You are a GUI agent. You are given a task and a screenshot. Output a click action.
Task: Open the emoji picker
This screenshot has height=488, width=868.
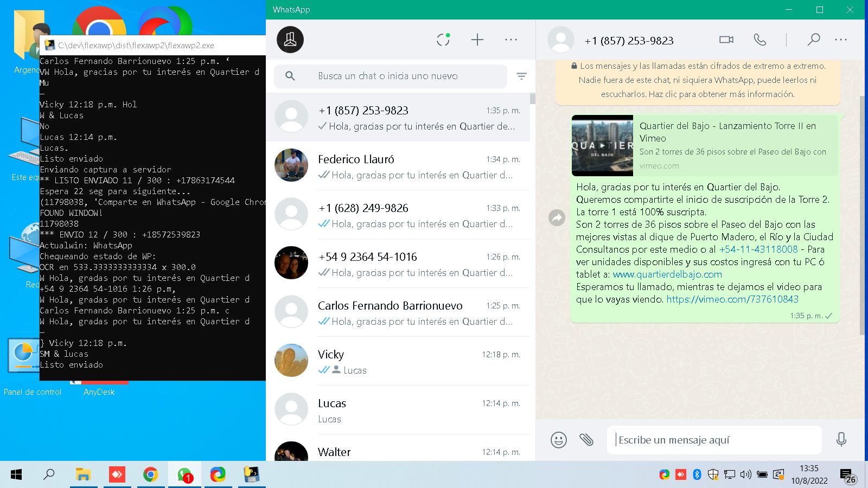pos(559,440)
